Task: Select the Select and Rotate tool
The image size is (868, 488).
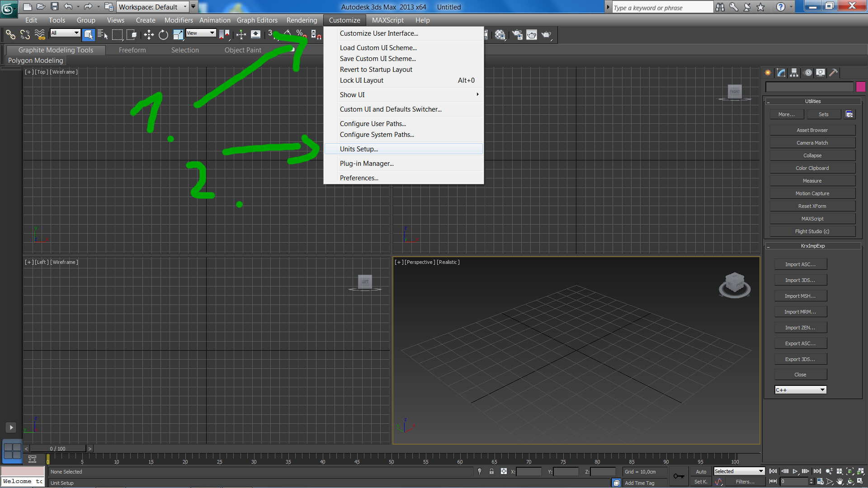Action: click(x=163, y=35)
